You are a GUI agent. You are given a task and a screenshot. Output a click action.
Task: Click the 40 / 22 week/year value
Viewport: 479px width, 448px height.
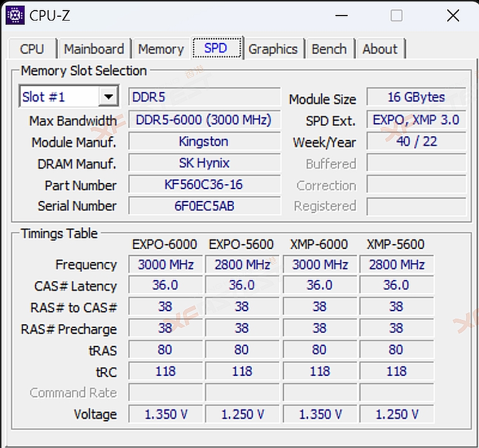416,141
